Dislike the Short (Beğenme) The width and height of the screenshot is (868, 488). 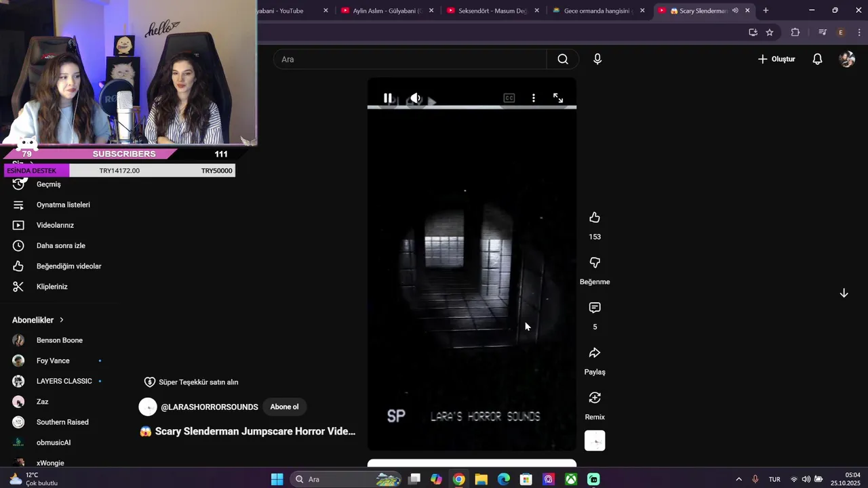(x=595, y=262)
